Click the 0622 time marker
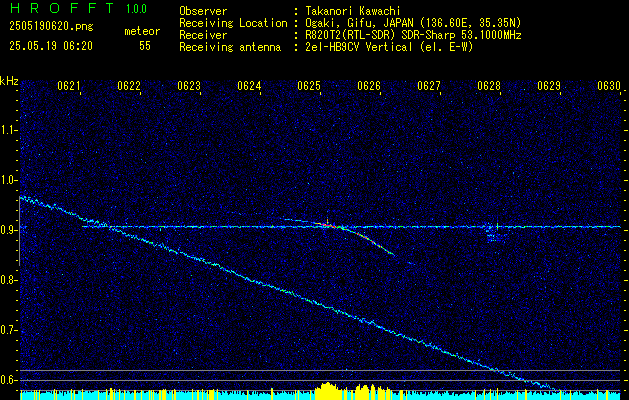The image size is (629, 400). [129, 86]
